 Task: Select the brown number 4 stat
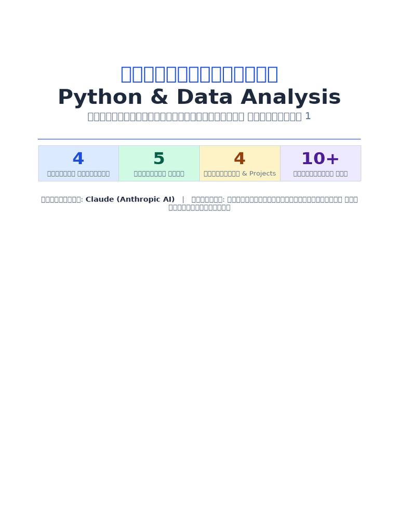[240, 158]
